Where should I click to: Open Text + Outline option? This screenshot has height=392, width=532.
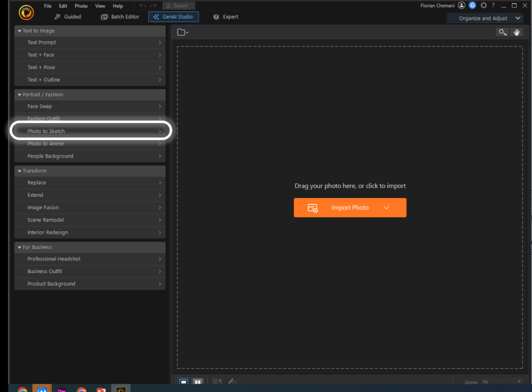(90, 80)
